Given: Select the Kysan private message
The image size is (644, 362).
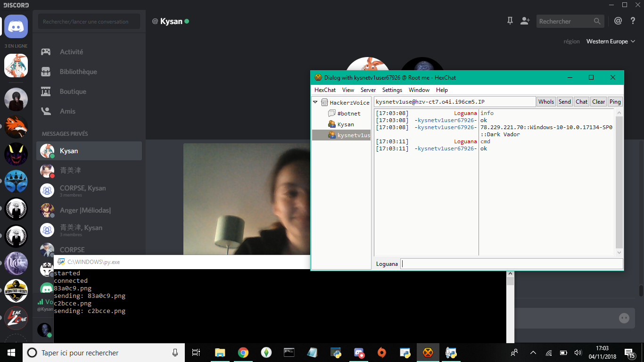Looking at the screenshot, I should click(x=89, y=151).
